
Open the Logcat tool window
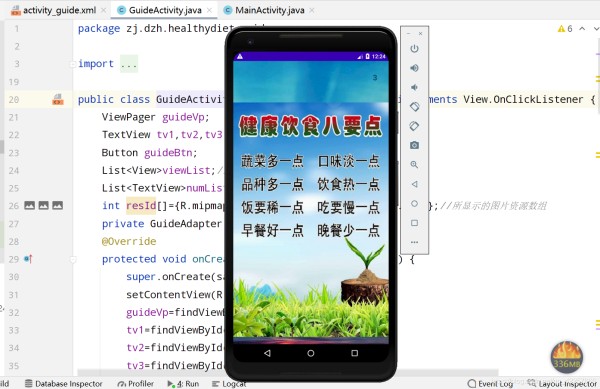(229, 383)
